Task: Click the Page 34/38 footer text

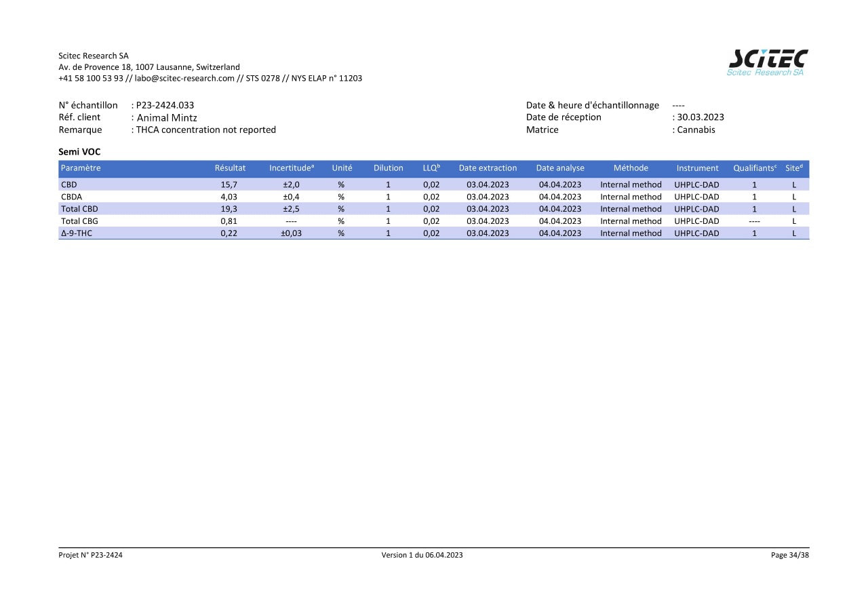Action: pyautogui.click(x=789, y=555)
